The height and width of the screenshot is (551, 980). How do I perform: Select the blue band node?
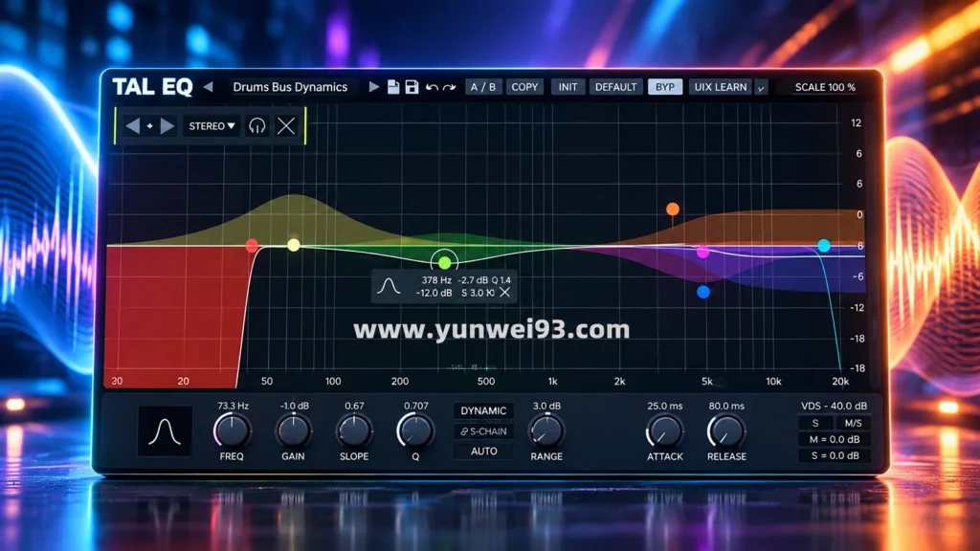[703, 292]
